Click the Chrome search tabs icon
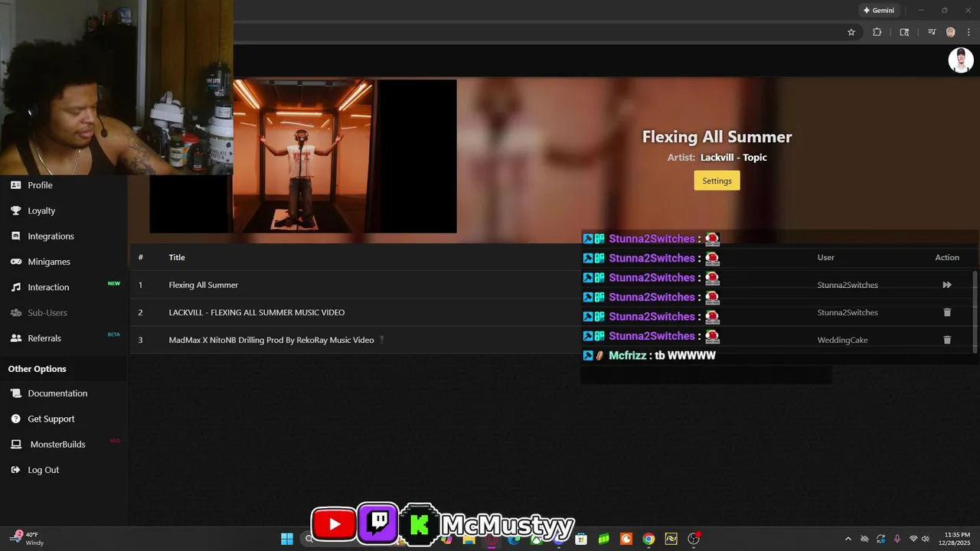Image resolution: width=980 pixels, height=551 pixels. click(904, 32)
